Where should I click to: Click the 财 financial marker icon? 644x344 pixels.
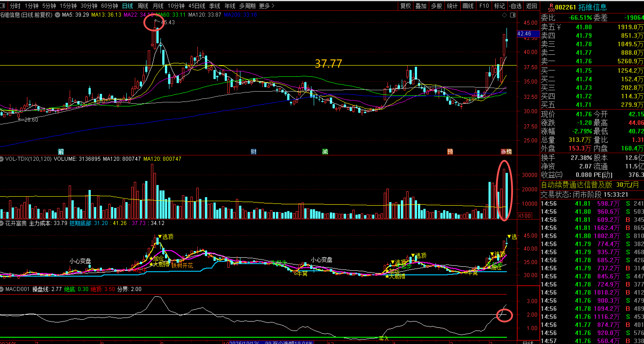pos(253,151)
